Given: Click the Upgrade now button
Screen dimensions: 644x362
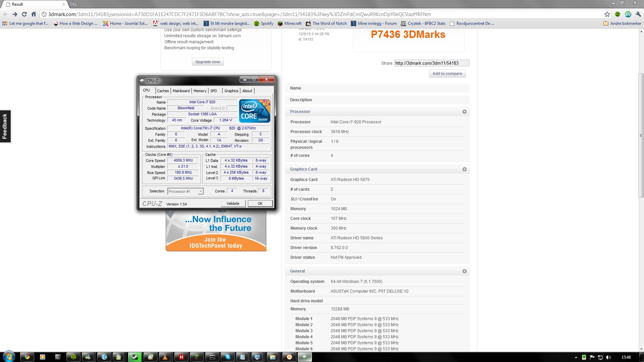Looking at the screenshot, I should coord(208,62).
